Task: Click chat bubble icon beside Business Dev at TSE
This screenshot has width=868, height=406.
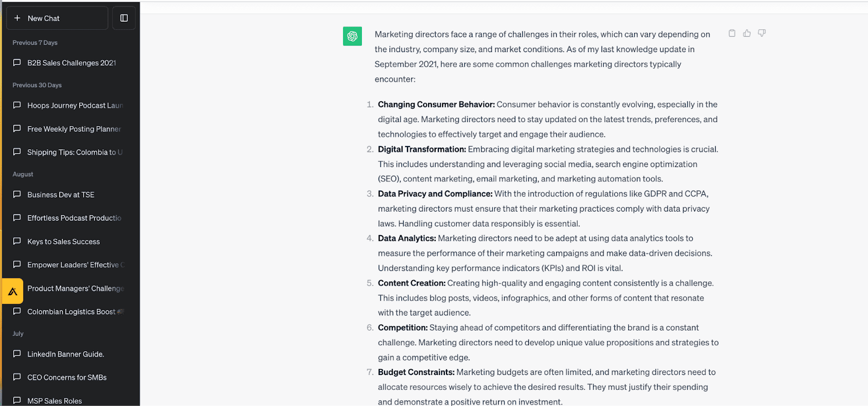Action: pos(17,194)
